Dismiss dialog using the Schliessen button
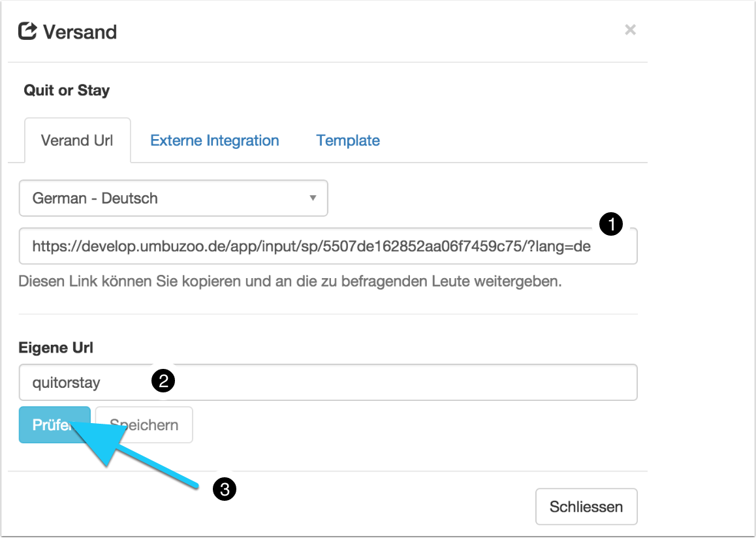The image size is (756, 538). pos(586,507)
